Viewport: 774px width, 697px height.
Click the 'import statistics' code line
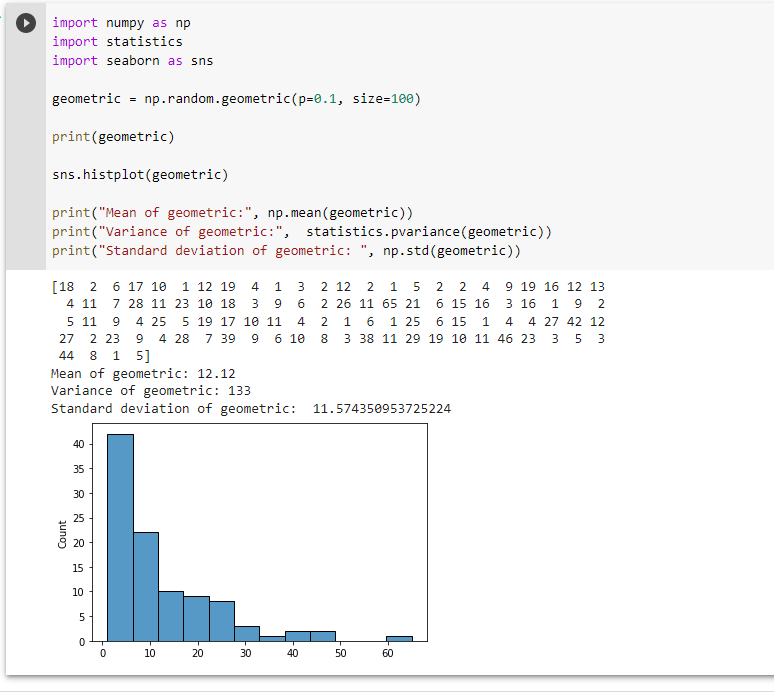(117, 41)
